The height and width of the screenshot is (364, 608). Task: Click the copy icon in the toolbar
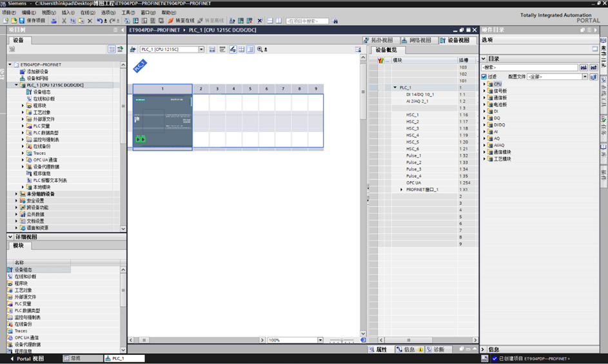tap(72, 21)
